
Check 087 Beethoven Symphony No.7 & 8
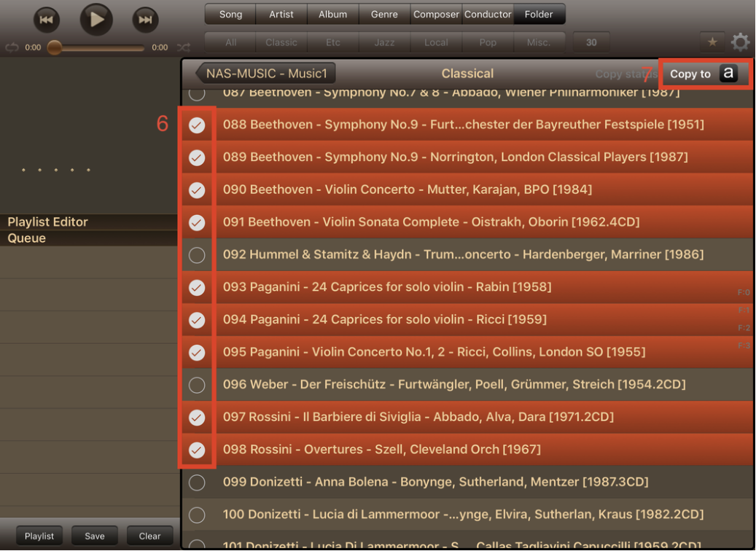pyautogui.click(x=197, y=93)
